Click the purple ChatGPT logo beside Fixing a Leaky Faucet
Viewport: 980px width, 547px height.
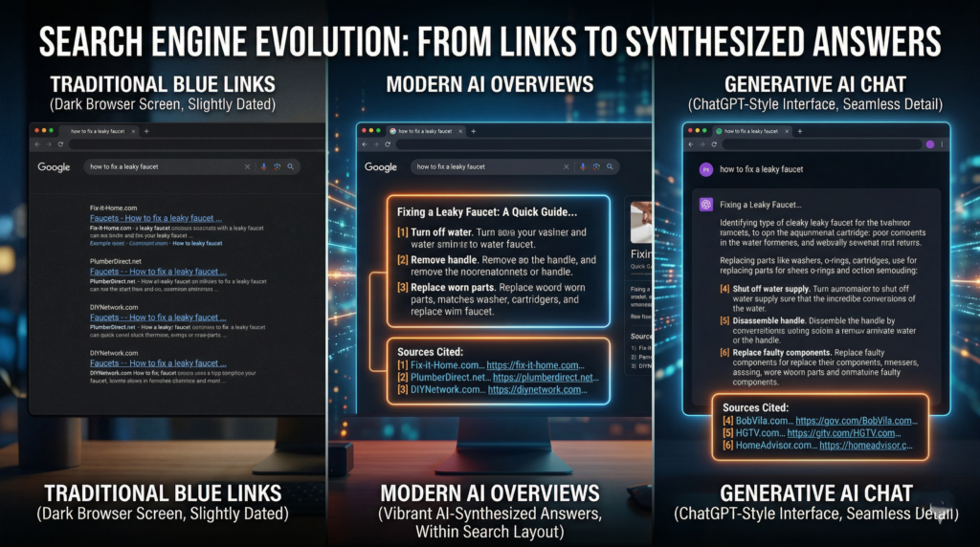[x=706, y=205]
